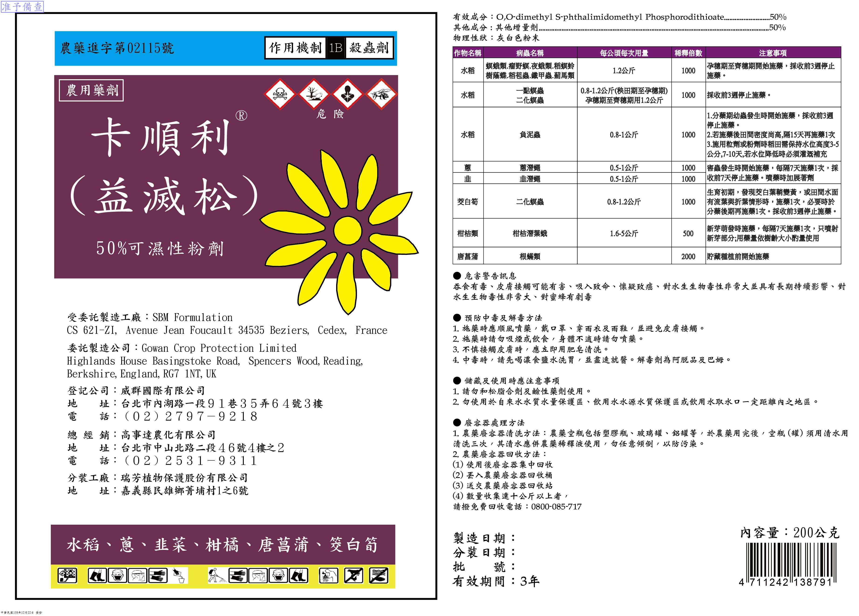Click the '作物名稱' table header
Screen dimensions: 859x616
click(468, 53)
